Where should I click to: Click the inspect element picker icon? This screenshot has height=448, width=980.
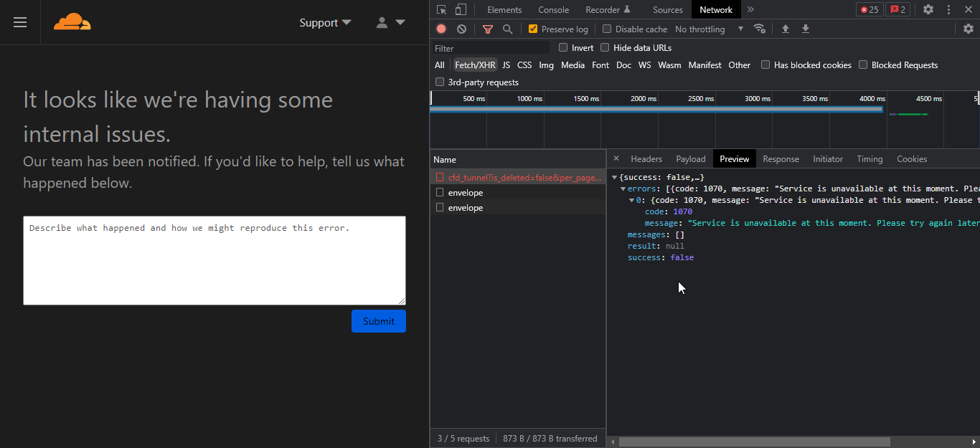click(x=442, y=9)
